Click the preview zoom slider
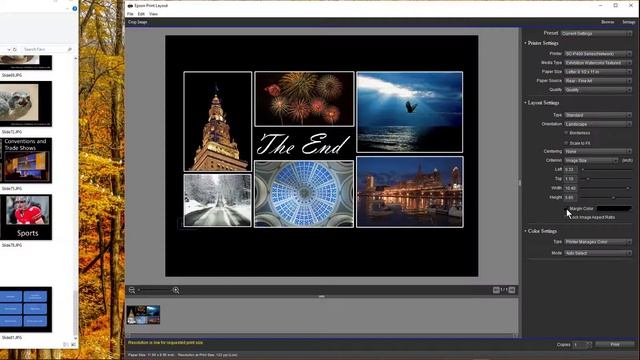 click(x=154, y=290)
